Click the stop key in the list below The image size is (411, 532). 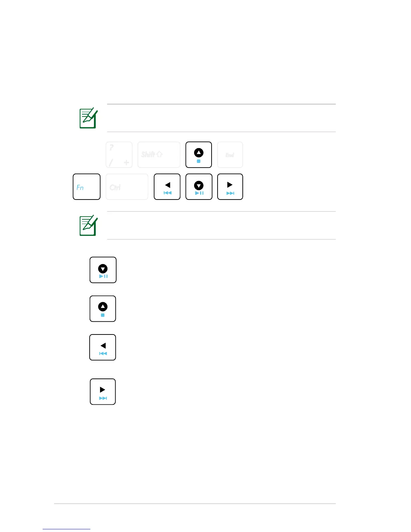click(103, 309)
